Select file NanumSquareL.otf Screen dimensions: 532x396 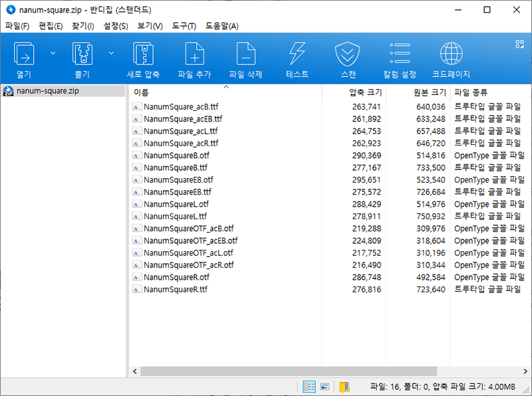click(x=176, y=205)
